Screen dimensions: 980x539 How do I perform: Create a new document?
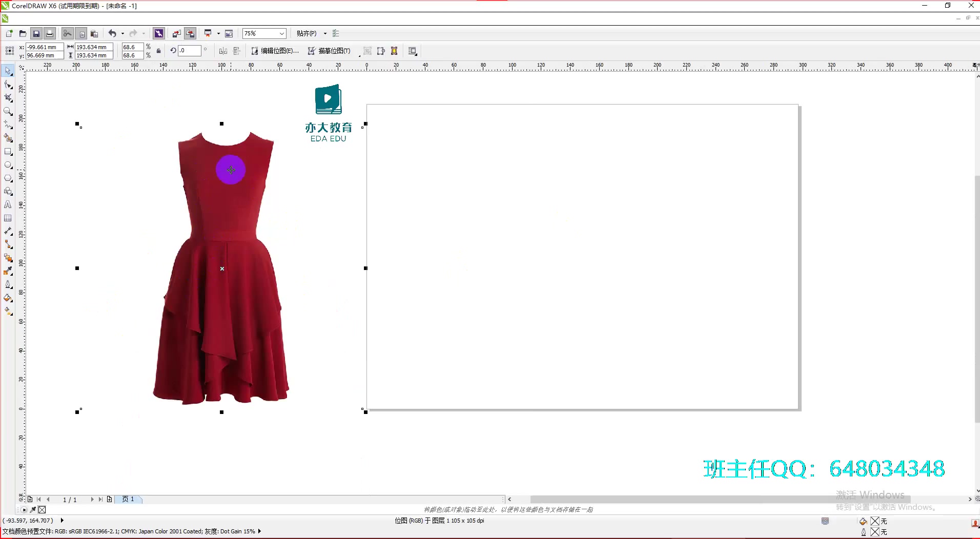pos(9,33)
